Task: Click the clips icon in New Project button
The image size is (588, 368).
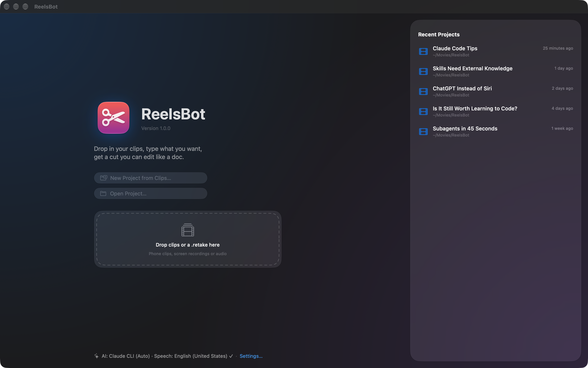Action: point(104,178)
